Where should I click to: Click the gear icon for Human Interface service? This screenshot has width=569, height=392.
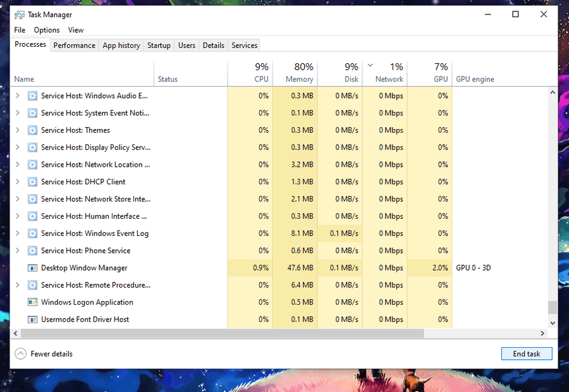(x=32, y=216)
